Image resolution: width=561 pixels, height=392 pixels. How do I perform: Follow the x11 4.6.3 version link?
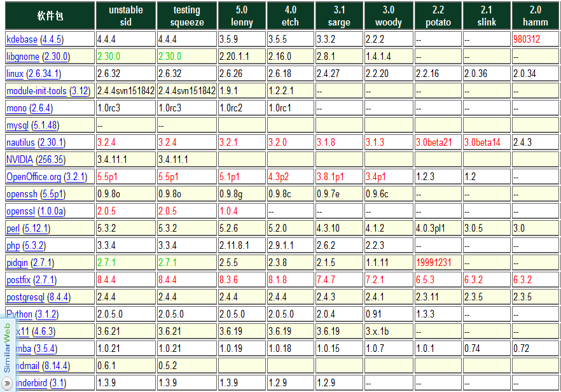click(x=44, y=332)
